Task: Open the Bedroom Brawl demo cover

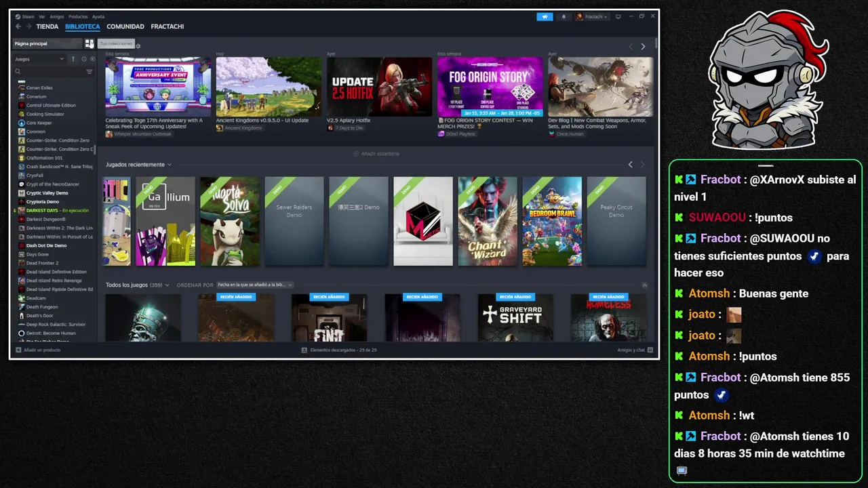Action: 552,221
